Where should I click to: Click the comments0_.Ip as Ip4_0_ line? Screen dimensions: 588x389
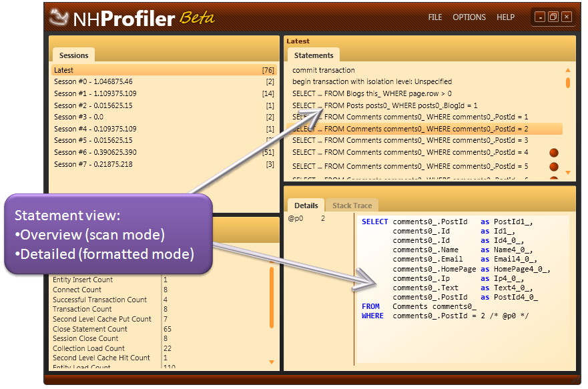(x=459, y=278)
